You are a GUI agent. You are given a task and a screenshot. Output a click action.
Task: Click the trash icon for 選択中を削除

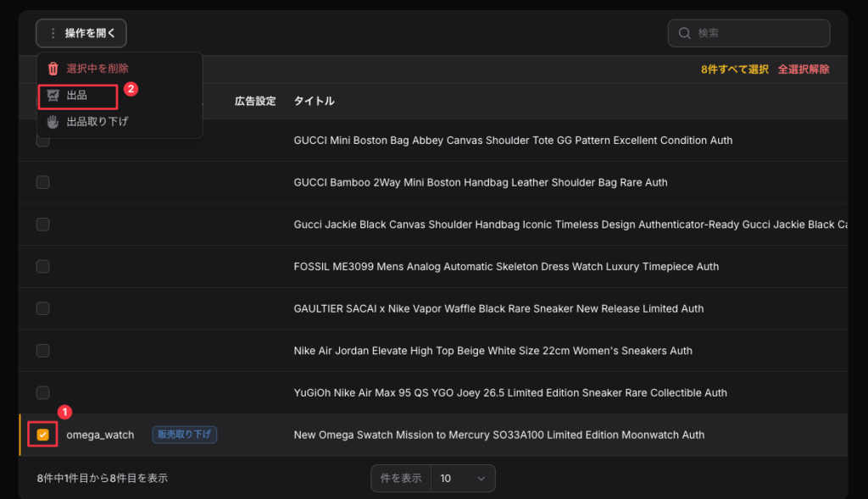(x=53, y=69)
